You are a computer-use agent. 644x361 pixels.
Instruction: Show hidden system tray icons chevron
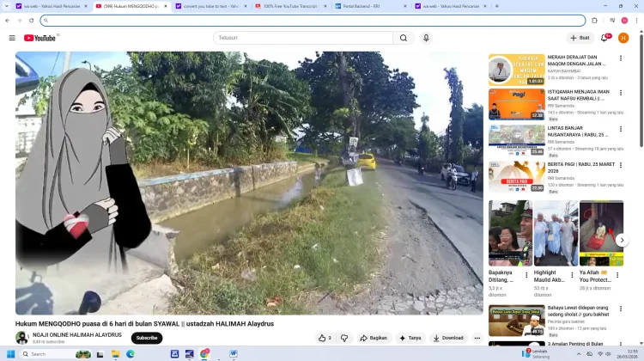(578, 354)
